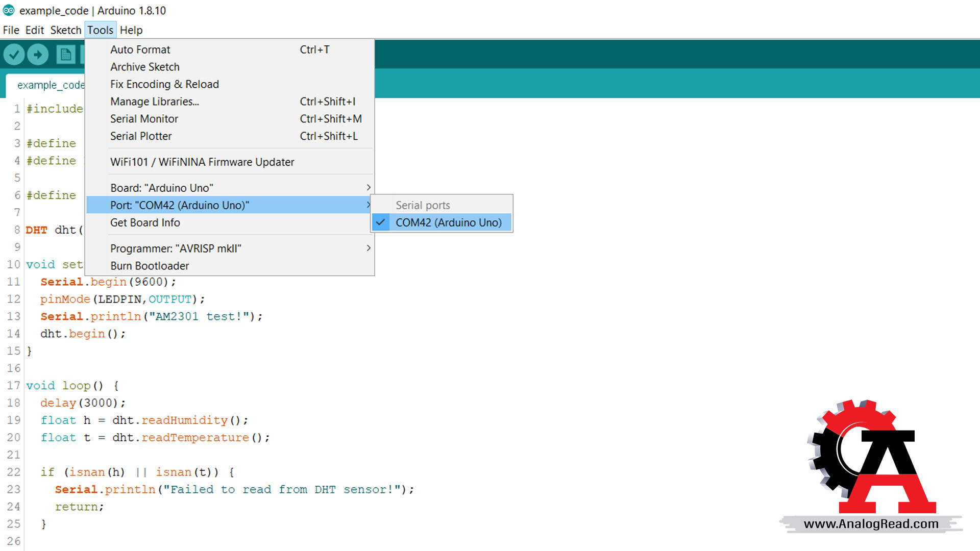Open the Sketch menu
The height and width of the screenshot is (551, 980).
coord(66,30)
